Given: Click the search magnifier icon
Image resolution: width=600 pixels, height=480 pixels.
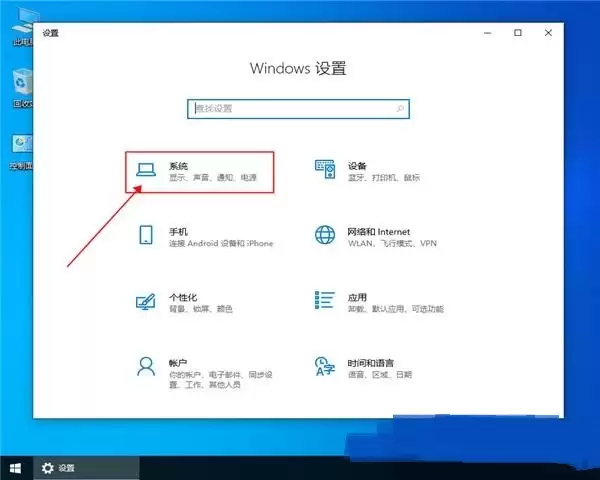Looking at the screenshot, I should (x=400, y=109).
